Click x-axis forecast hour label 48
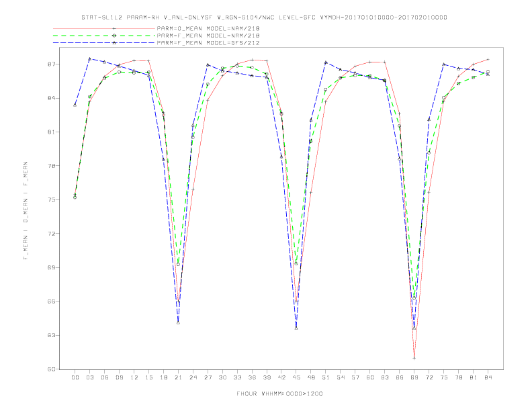The image size is (532, 411). (311, 377)
